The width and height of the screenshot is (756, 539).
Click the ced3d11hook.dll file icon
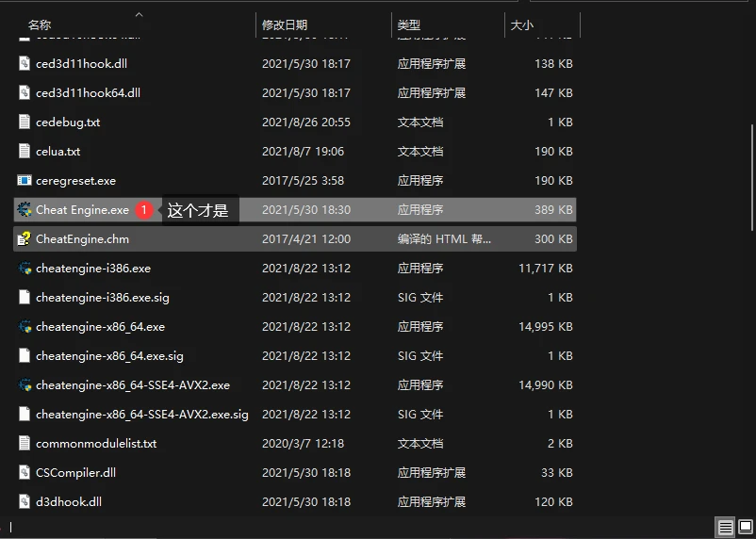coord(25,64)
